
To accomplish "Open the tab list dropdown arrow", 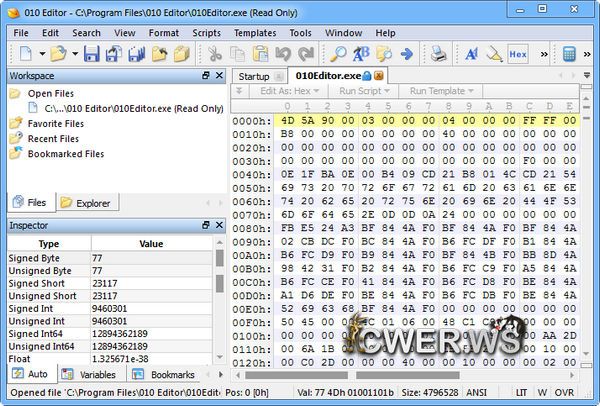I will pos(587,75).
